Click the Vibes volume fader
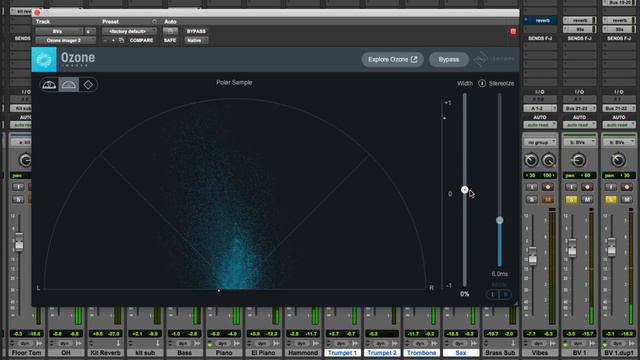Image resolution: width=640 pixels, height=360 pixels. pyautogui.click(x=532, y=256)
